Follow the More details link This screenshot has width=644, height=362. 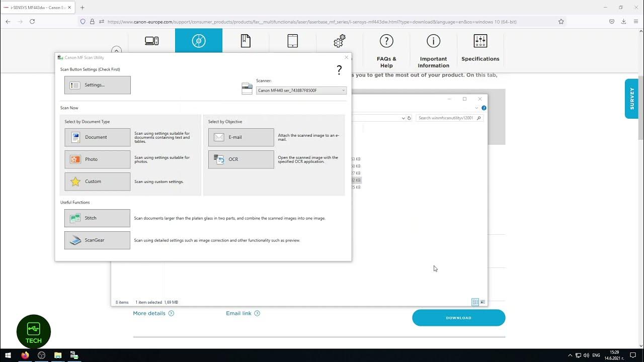153,313
